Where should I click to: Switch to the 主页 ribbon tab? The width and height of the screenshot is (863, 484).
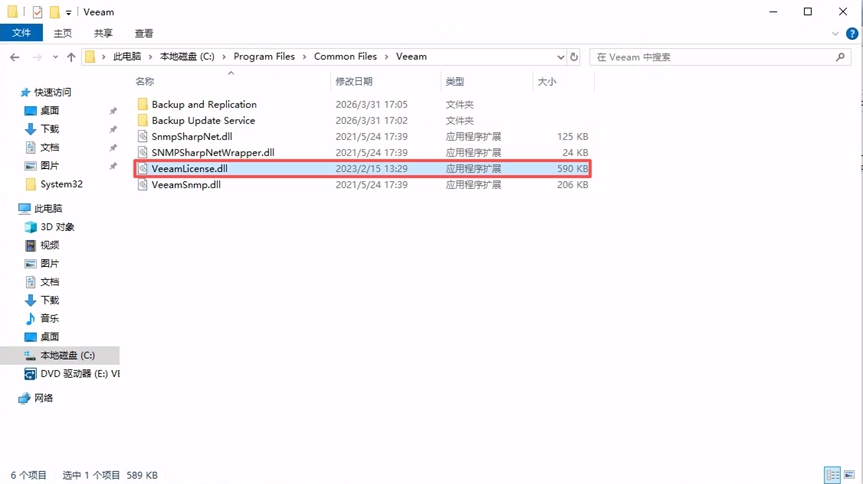click(62, 34)
